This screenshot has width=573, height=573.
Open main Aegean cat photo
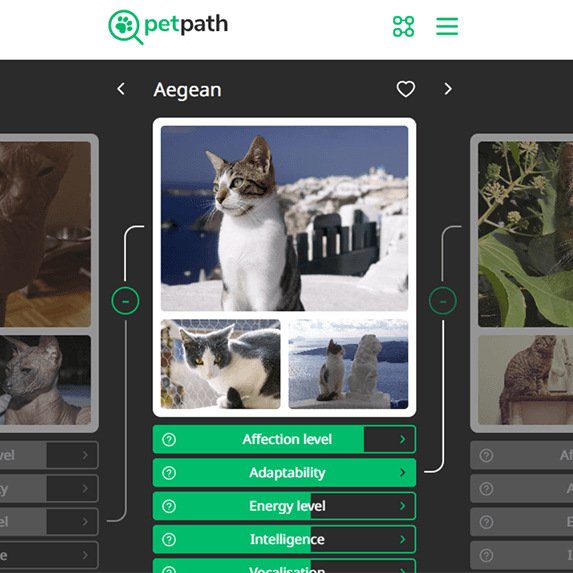point(284,218)
